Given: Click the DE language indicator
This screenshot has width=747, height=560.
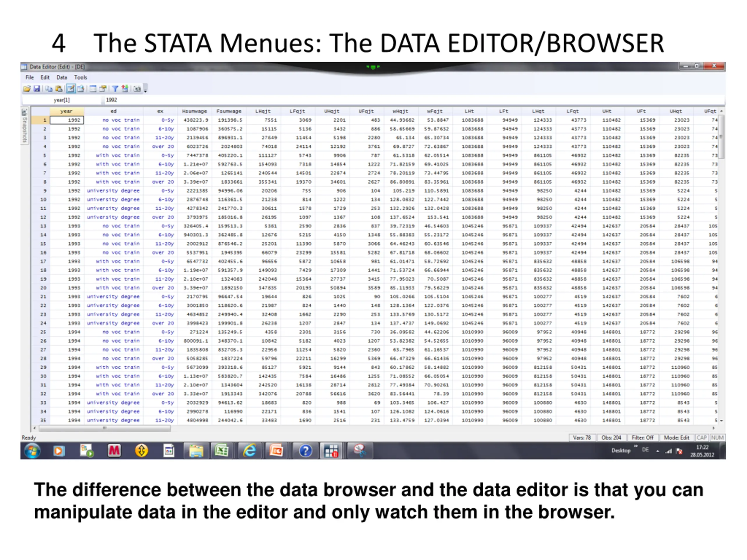Looking at the screenshot, I should (x=645, y=450).
